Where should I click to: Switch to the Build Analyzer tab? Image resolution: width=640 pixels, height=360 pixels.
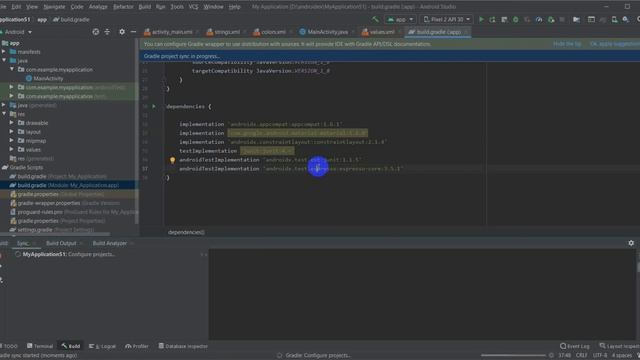110,243
